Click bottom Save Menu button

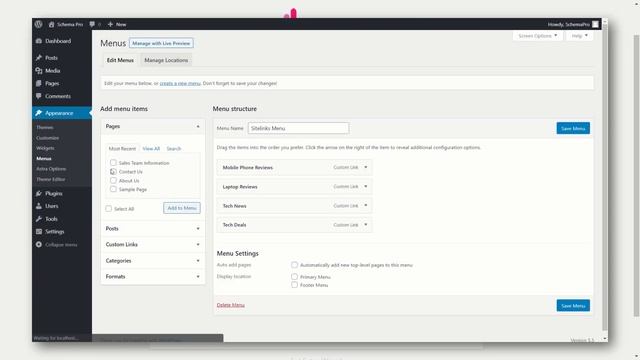pyautogui.click(x=573, y=306)
